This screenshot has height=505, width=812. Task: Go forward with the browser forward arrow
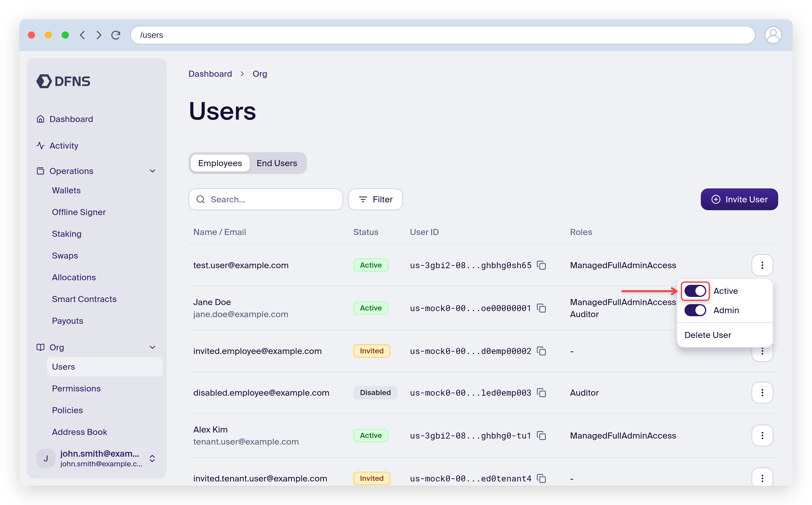click(x=99, y=35)
